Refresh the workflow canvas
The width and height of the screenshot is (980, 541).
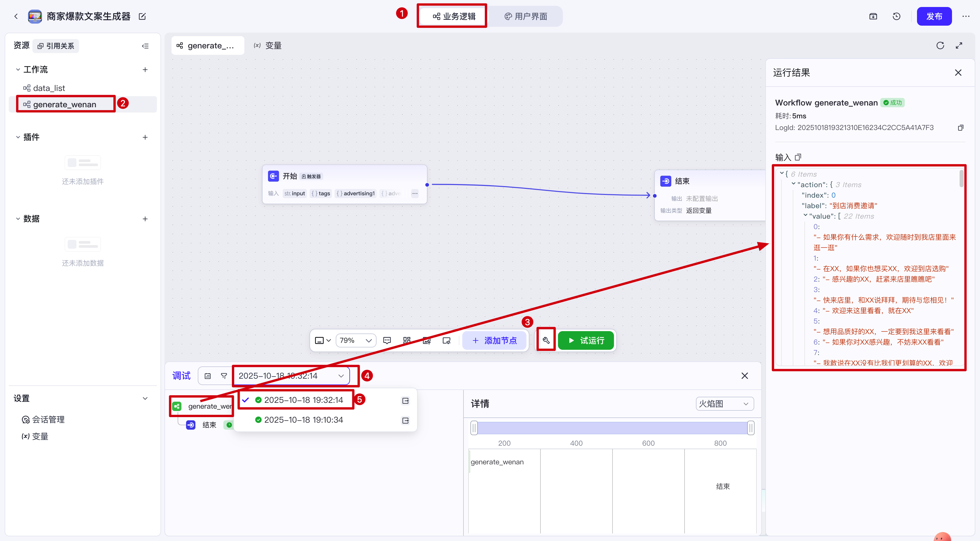(940, 46)
